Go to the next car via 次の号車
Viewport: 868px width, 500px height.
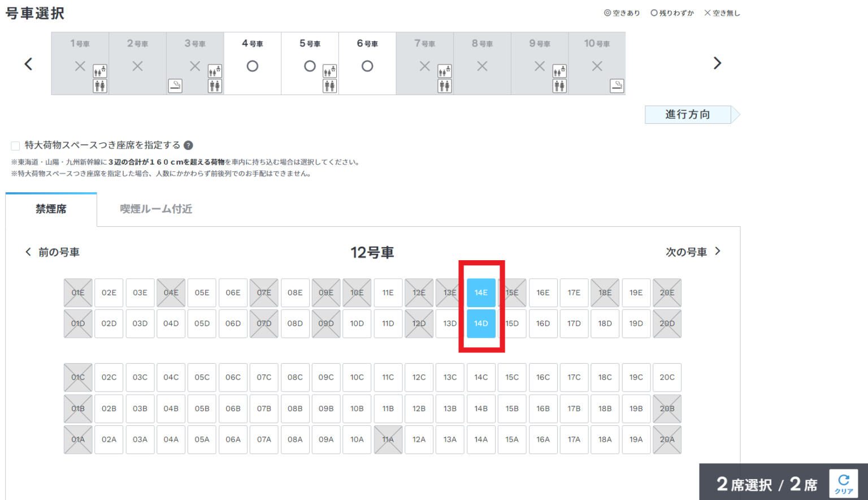(x=693, y=252)
